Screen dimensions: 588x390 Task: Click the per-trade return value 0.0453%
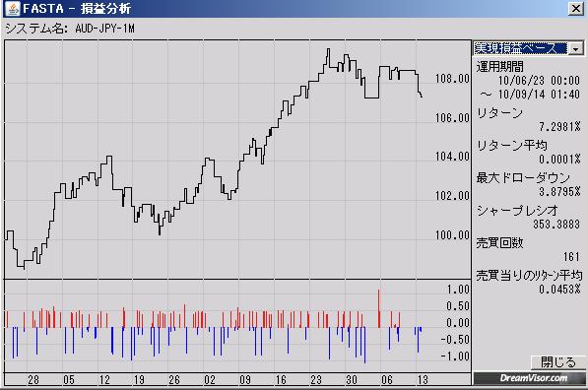[559, 290]
